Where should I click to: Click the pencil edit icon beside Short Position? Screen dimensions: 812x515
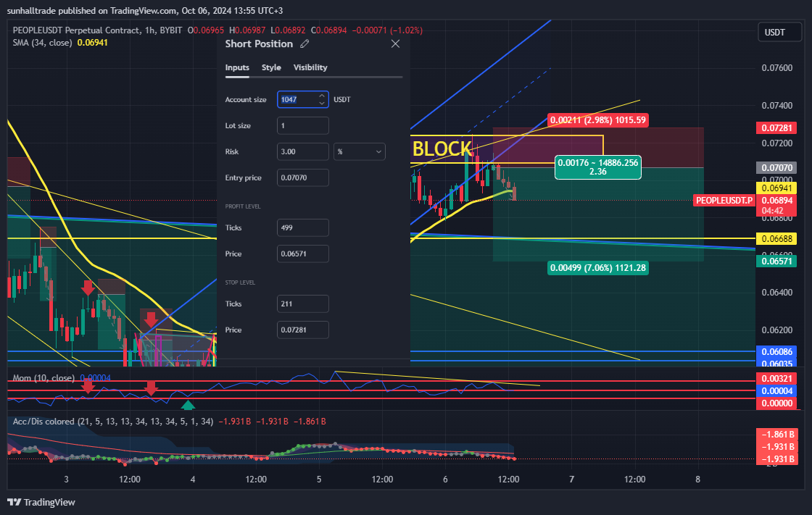304,44
